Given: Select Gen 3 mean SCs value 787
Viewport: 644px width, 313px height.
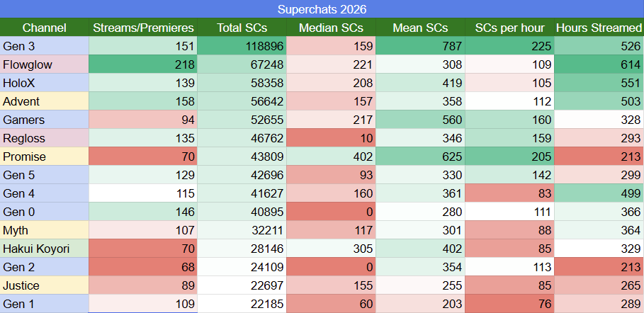Looking at the screenshot, I should (420, 46).
